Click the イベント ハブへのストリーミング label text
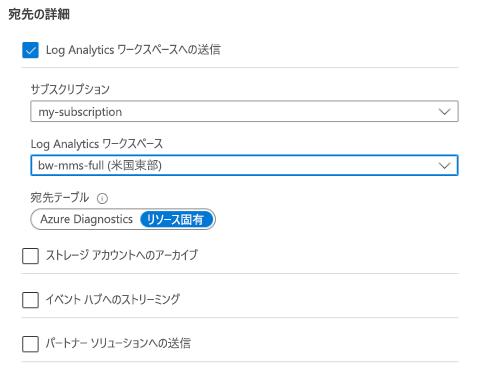The height and width of the screenshot is (379, 499). coord(112,299)
